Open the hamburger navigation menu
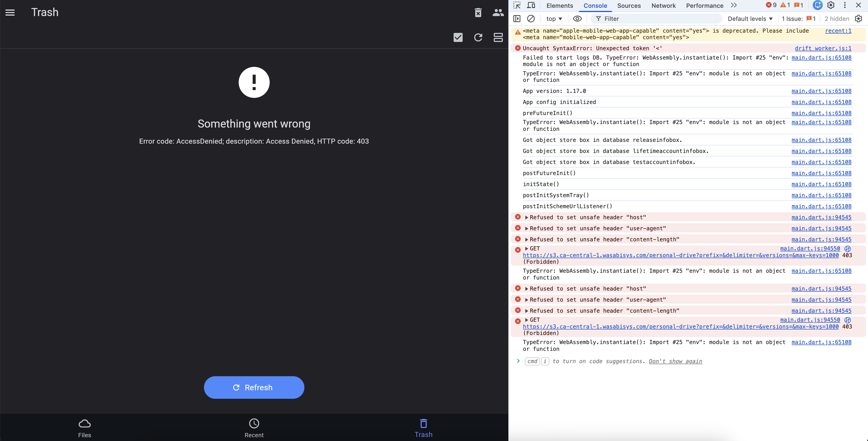The height and width of the screenshot is (441, 868). pyautogui.click(x=10, y=13)
